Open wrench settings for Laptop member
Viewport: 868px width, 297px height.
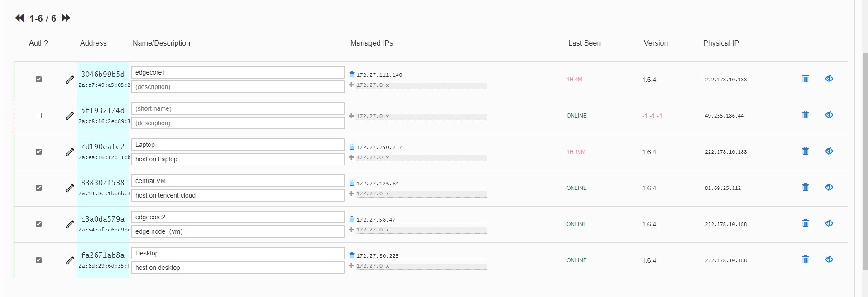(x=69, y=152)
